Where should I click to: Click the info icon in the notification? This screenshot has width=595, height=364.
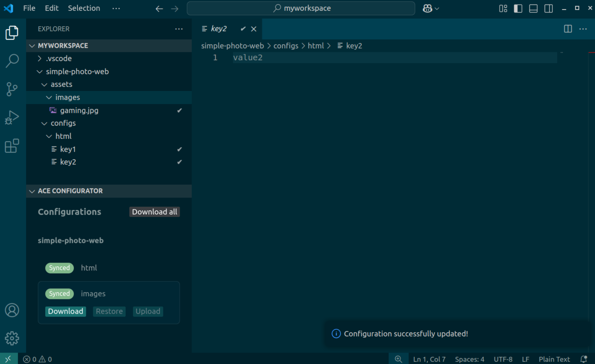pyautogui.click(x=336, y=334)
